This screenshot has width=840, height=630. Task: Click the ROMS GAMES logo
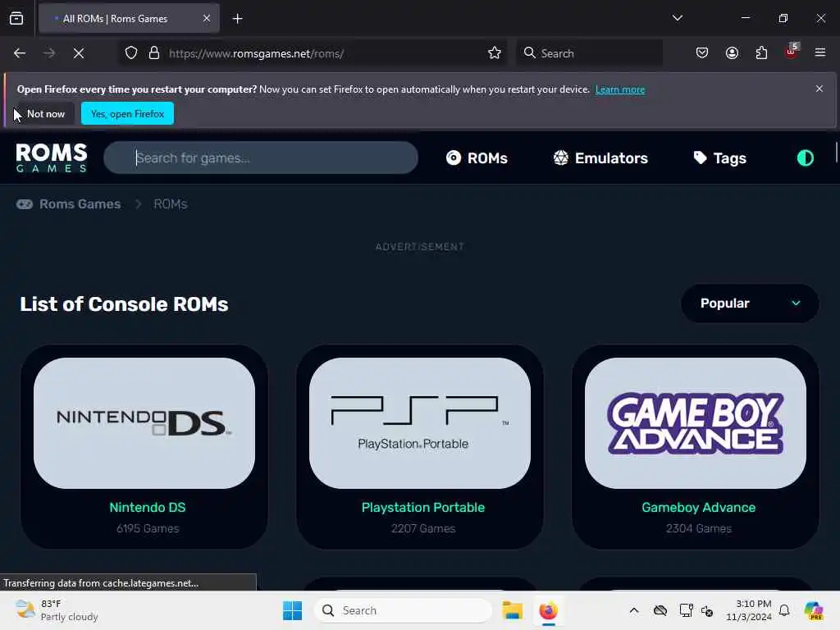pos(52,157)
